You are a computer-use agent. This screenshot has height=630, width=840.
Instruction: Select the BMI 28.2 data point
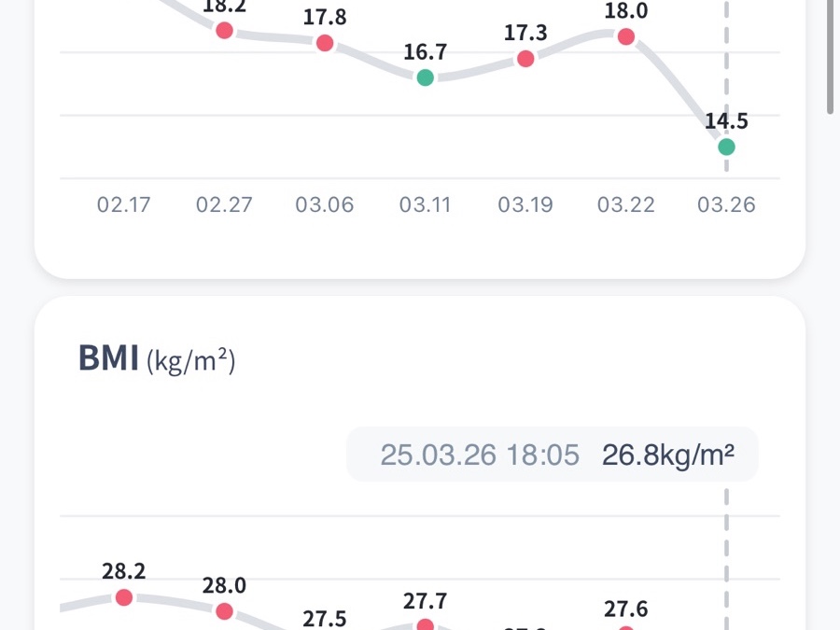(x=124, y=597)
